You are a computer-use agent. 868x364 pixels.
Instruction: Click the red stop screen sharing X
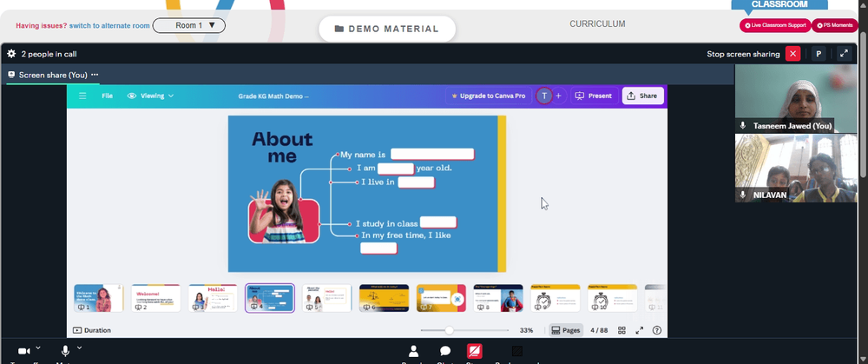point(792,54)
